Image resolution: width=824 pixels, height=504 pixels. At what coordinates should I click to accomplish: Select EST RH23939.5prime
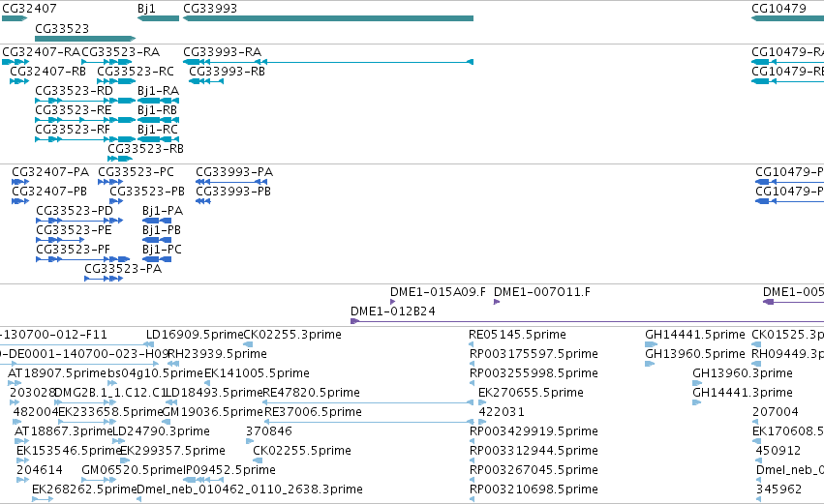[217, 354]
